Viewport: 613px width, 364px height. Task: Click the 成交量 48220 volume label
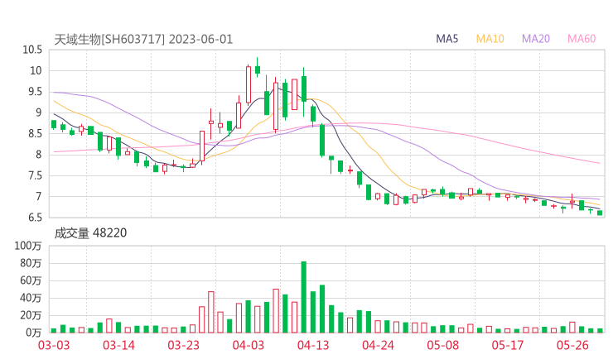coord(90,233)
